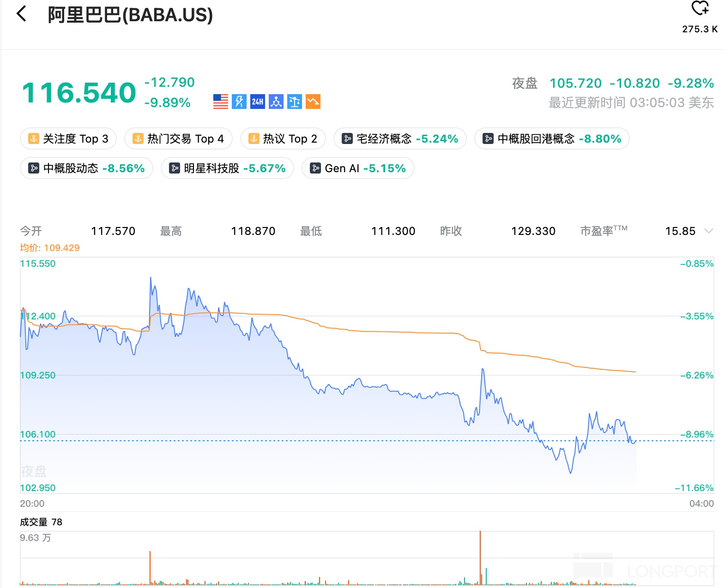Add BABA to watchlist via heart icon

click(x=700, y=8)
